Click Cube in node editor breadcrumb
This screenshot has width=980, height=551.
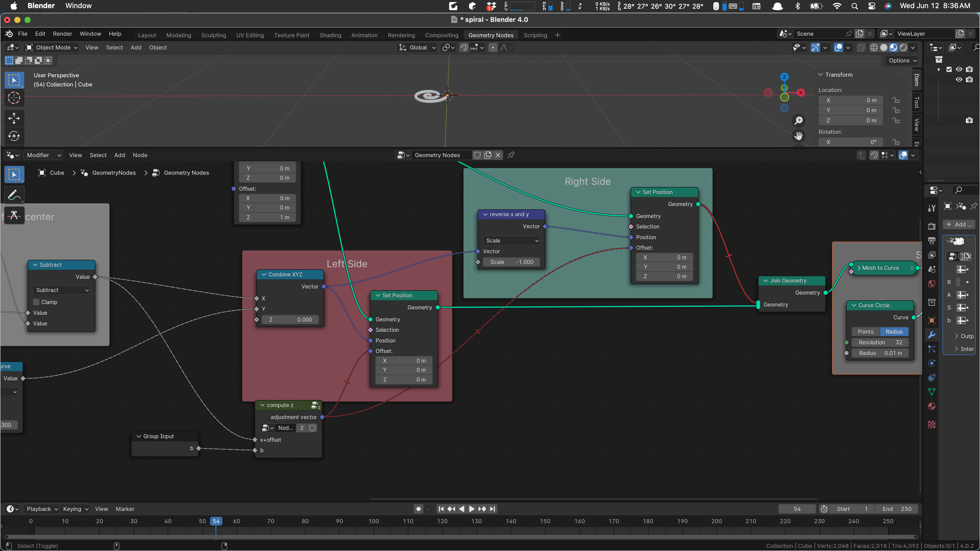[57, 173]
